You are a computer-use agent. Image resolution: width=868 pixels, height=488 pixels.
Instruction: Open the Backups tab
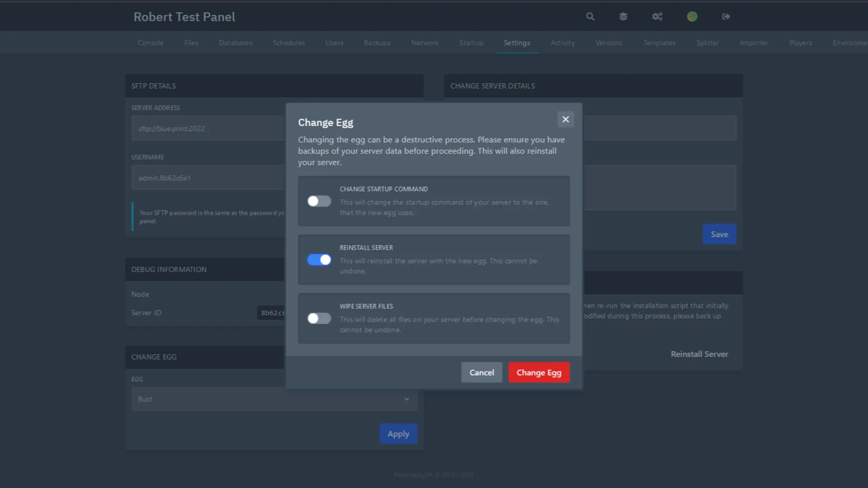[377, 43]
